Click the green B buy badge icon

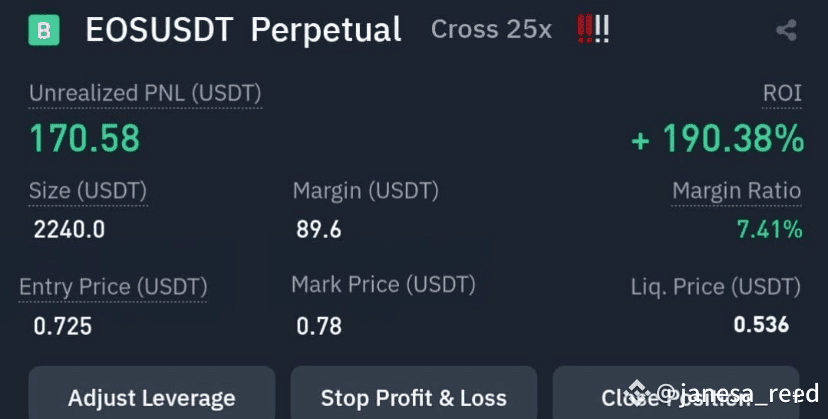pyautogui.click(x=44, y=30)
